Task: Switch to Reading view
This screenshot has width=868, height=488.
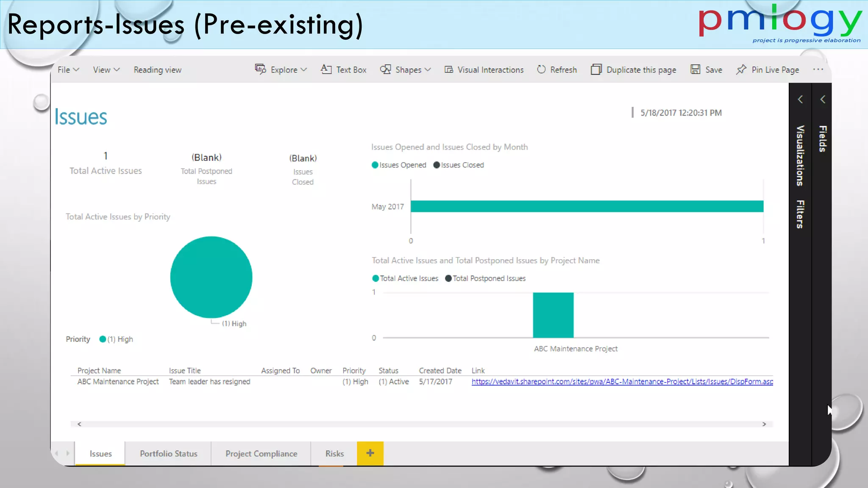Action: click(157, 70)
